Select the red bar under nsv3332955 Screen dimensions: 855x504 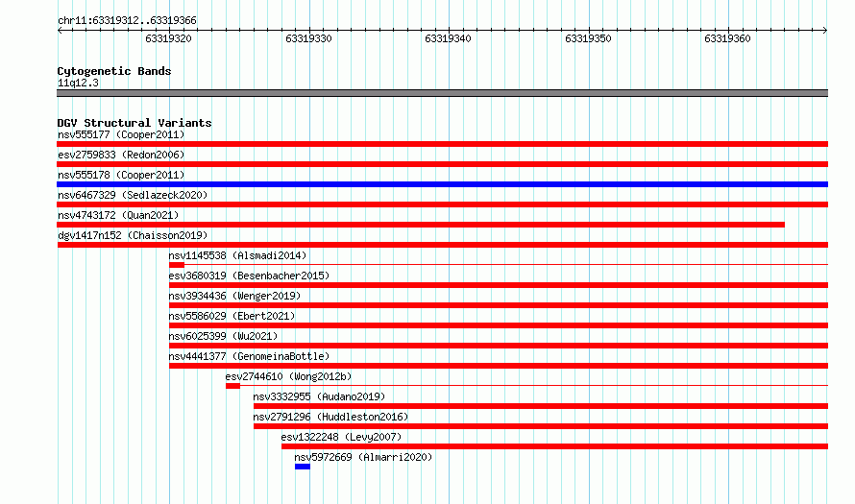click(x=541, y=406)
